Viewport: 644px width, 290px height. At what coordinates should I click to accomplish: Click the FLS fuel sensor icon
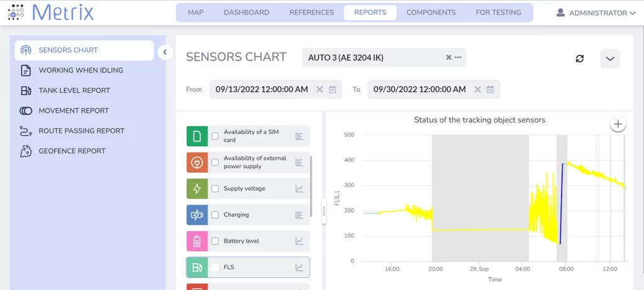pos(197,267)
